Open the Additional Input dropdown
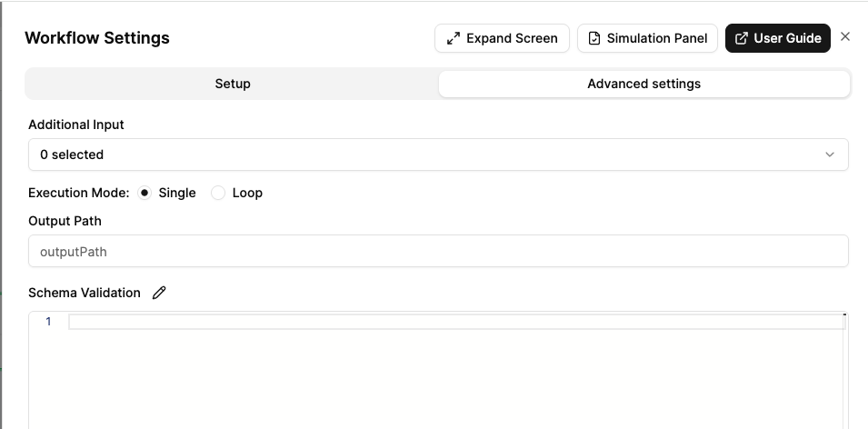Image resolution: width=868 pixels, height=429 pixels. point(438,155)
